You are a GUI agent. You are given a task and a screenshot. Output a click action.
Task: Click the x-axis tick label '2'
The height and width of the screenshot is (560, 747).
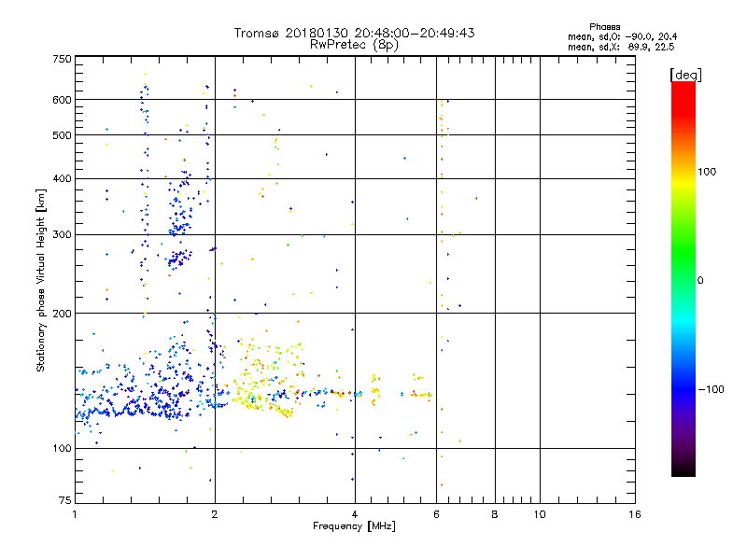215,514
